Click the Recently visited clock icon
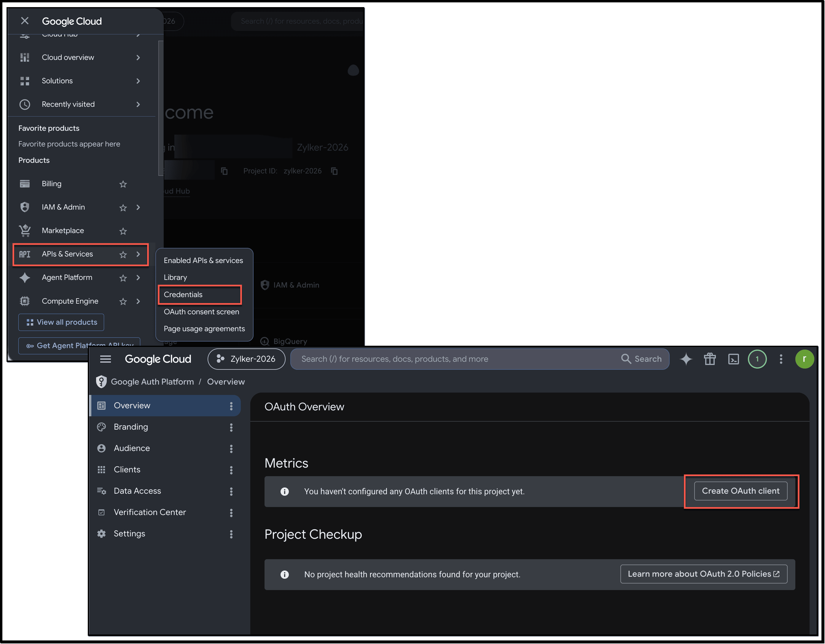Viewport: 825px width, 644px height. [x=25, y=104]
